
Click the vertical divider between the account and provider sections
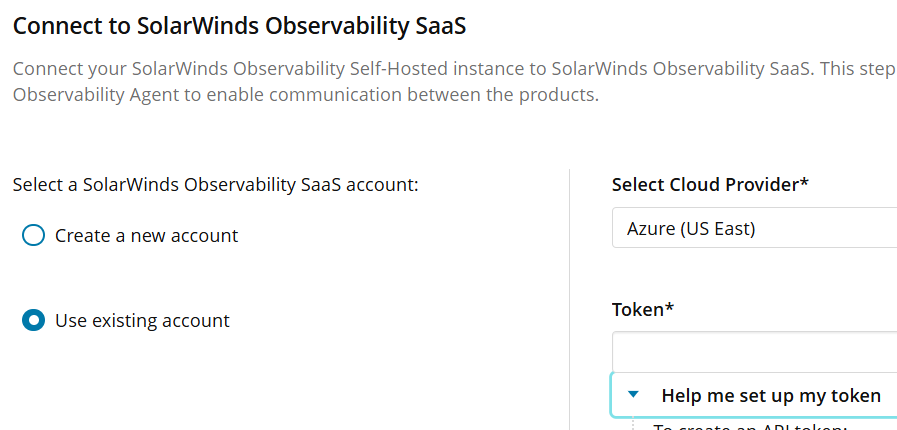pos(569,300)
